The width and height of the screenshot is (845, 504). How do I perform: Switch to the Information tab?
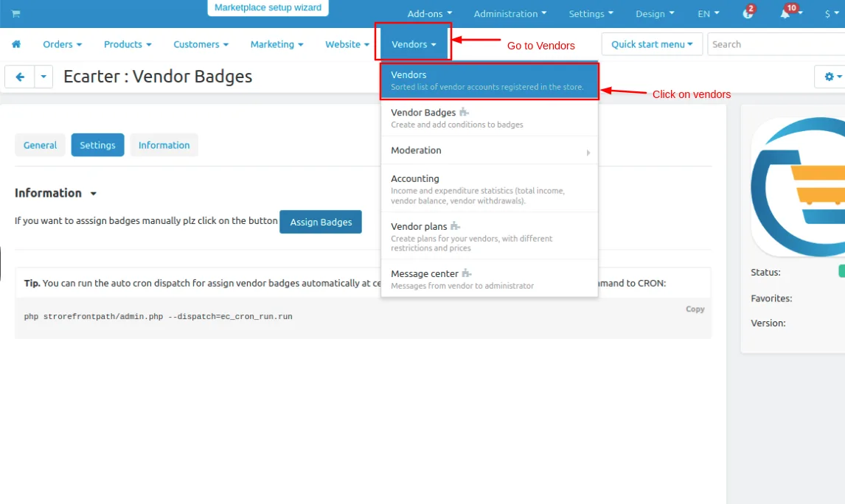(x=164, y=145)
